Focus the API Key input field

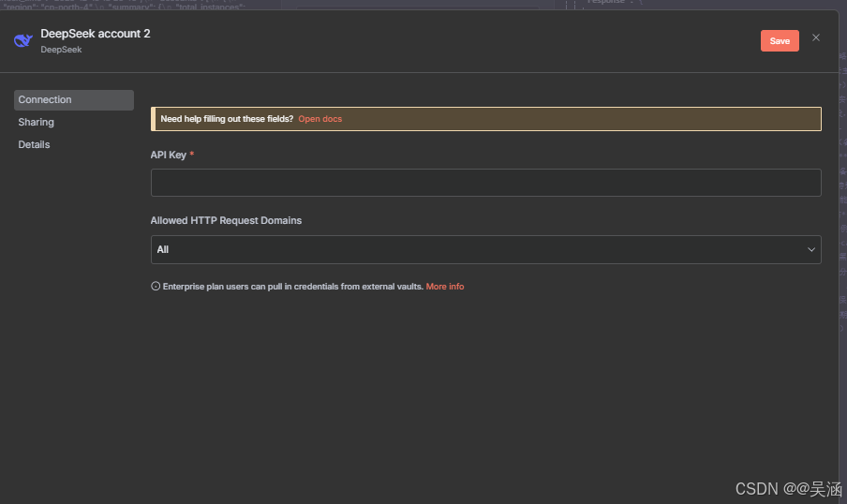pos(485,183)
